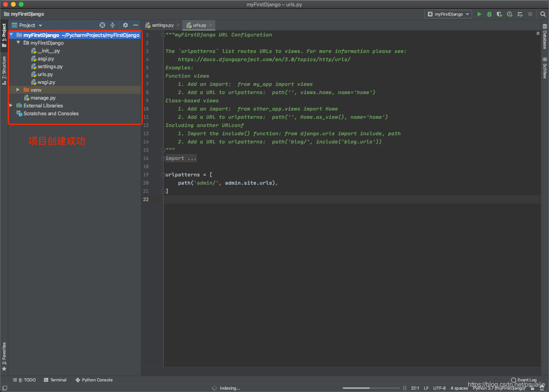Fold the urlpatterns list at line 19
Screen dimensions: 549x392
coord(163,175)
